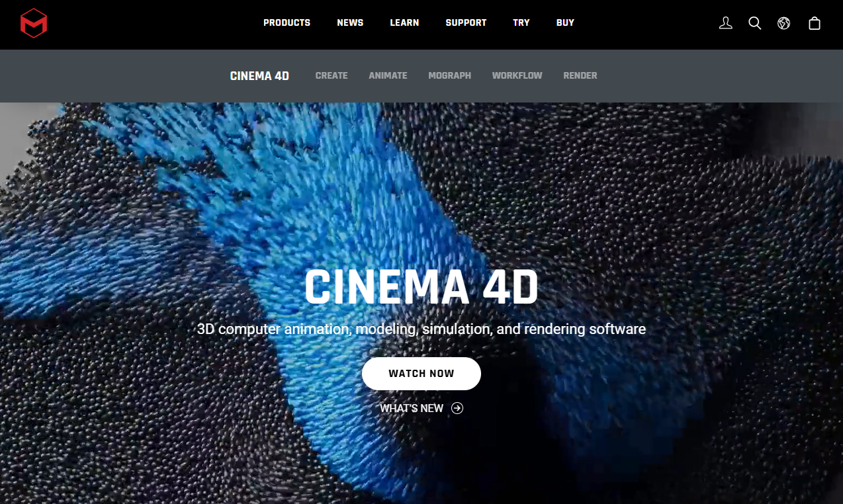843x504 pixels.
Task: Select TRY from the top navigation
Action: [x=521, y=22]
